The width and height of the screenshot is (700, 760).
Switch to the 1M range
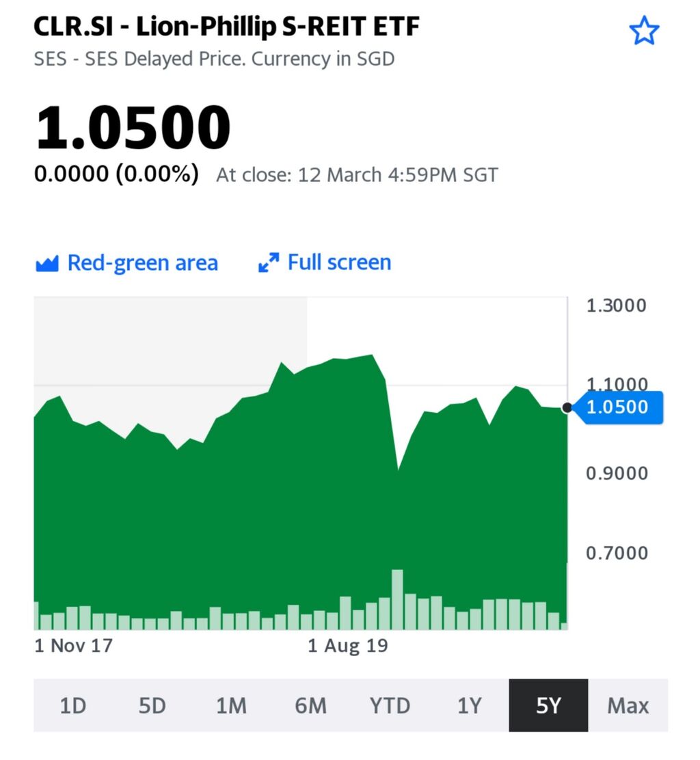[x=231, y=705]
